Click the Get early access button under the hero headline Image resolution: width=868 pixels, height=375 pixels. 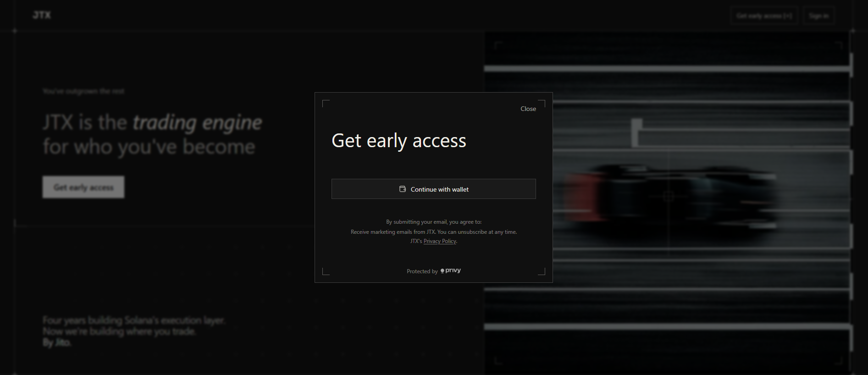(x=83, y=187)
